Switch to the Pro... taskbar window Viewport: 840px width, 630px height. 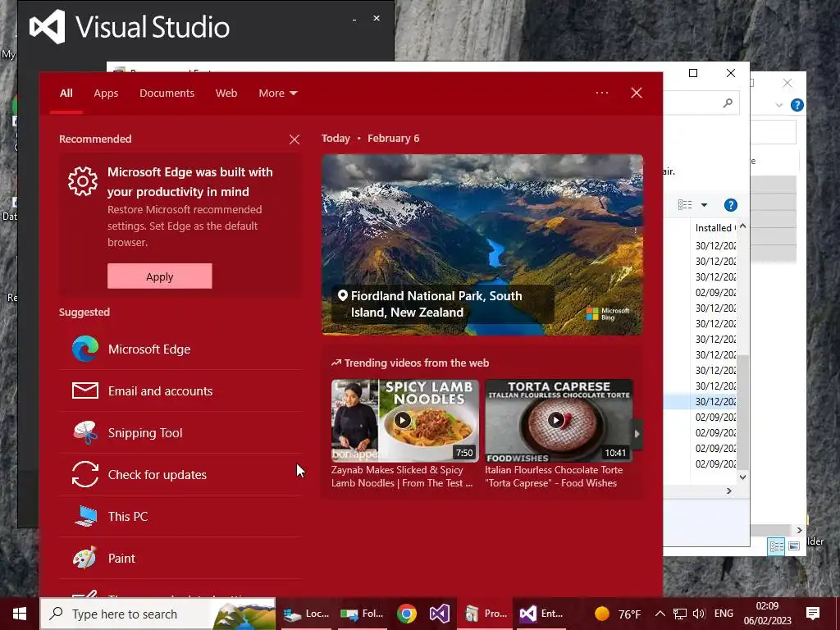point(486,614)
